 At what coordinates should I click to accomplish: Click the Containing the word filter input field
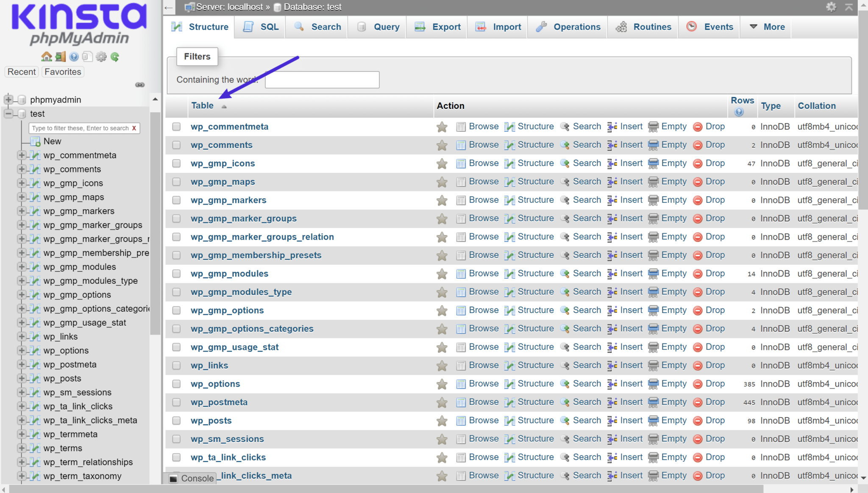pyautogui.click(x=322, y=79)
